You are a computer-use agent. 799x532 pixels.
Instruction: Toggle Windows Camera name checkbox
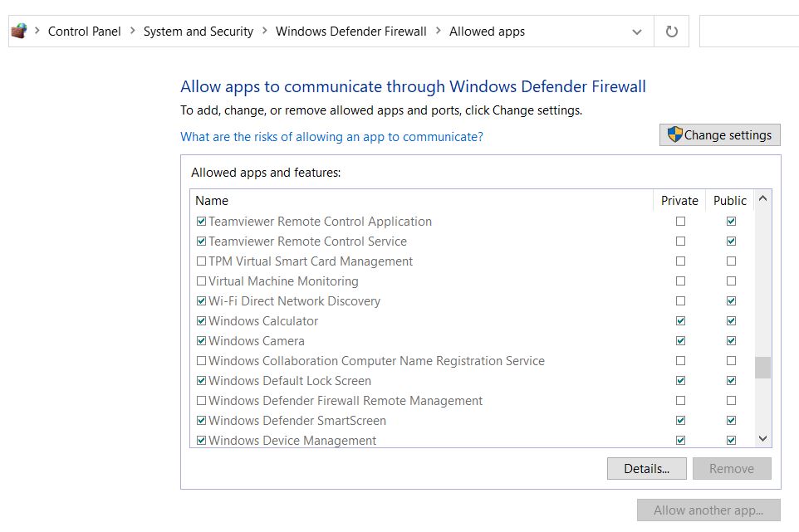click(x=201, y=340)
